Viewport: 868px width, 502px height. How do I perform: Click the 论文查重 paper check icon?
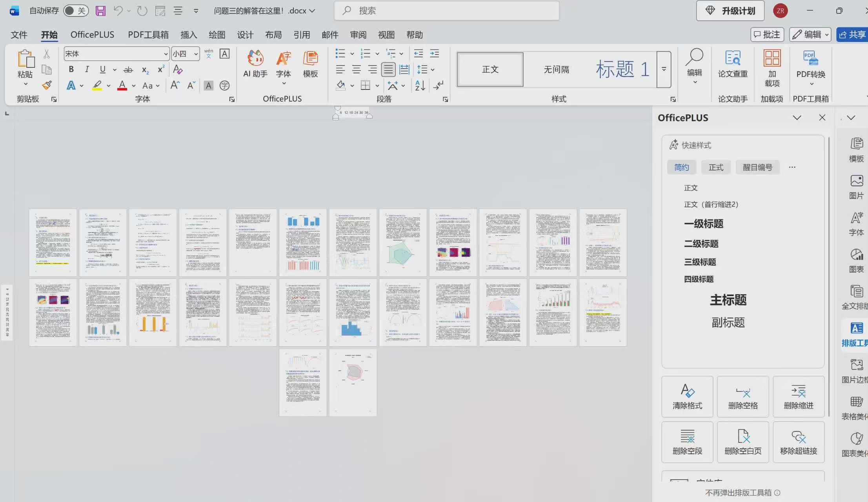733,64
